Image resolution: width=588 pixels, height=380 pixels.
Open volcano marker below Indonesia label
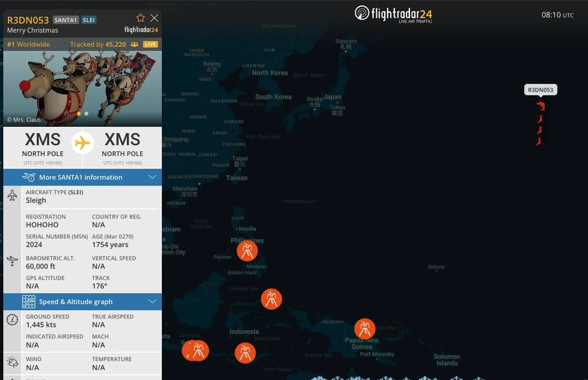tap(245, 353)
